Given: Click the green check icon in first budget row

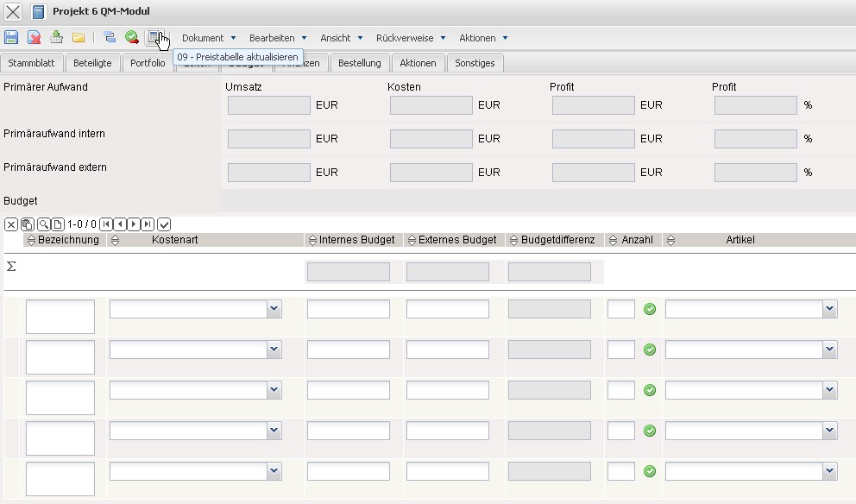Looking at the screenshot, I should (650, 309).
